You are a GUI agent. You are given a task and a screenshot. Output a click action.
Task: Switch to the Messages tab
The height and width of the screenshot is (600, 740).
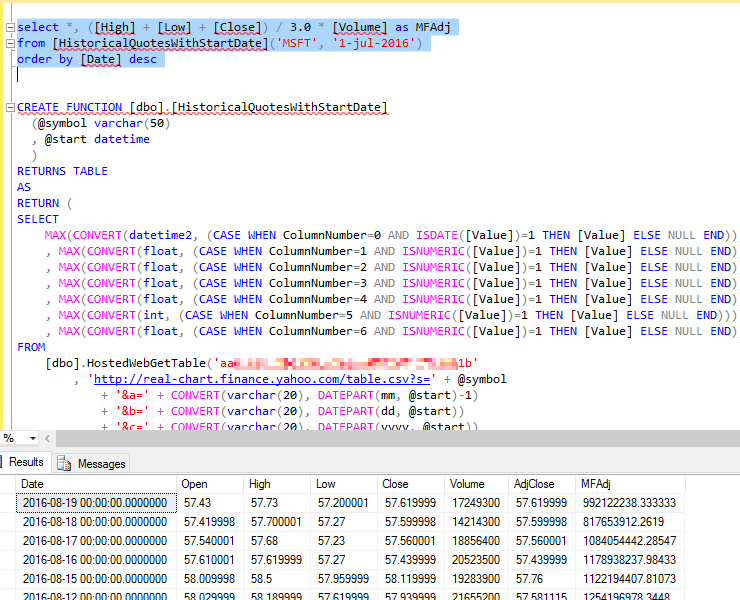(x=101, y=463)
